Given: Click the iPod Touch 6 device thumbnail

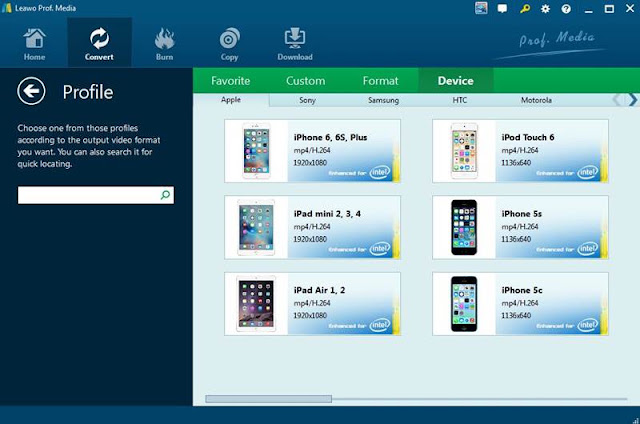Looking at the screenshot, I should [x=464, y=151].
